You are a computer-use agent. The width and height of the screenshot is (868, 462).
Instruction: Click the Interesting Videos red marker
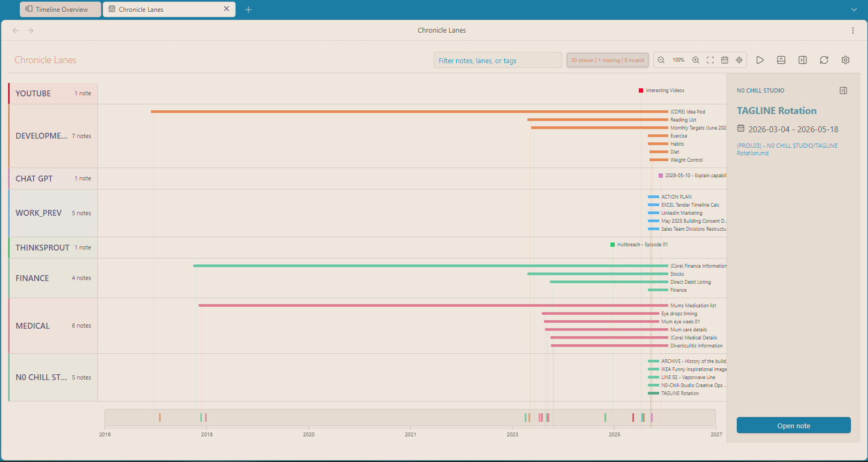(x=641, y=90)
